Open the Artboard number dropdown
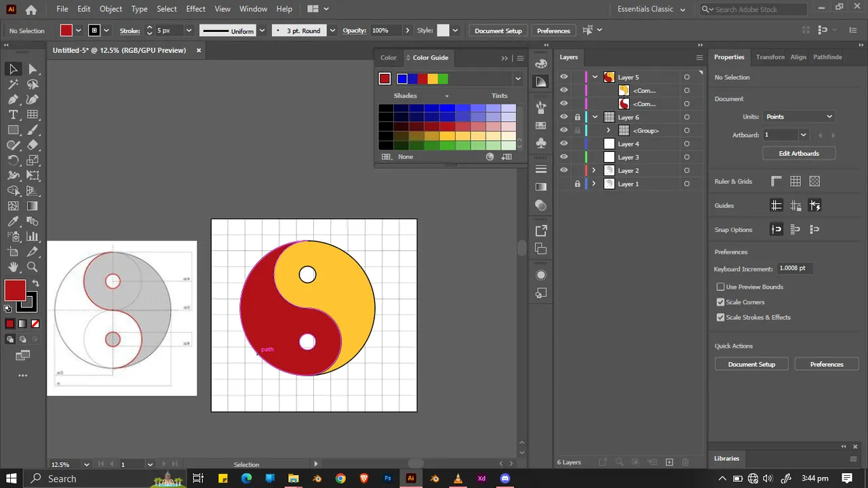868x488 pixels. tap(803, 135)
